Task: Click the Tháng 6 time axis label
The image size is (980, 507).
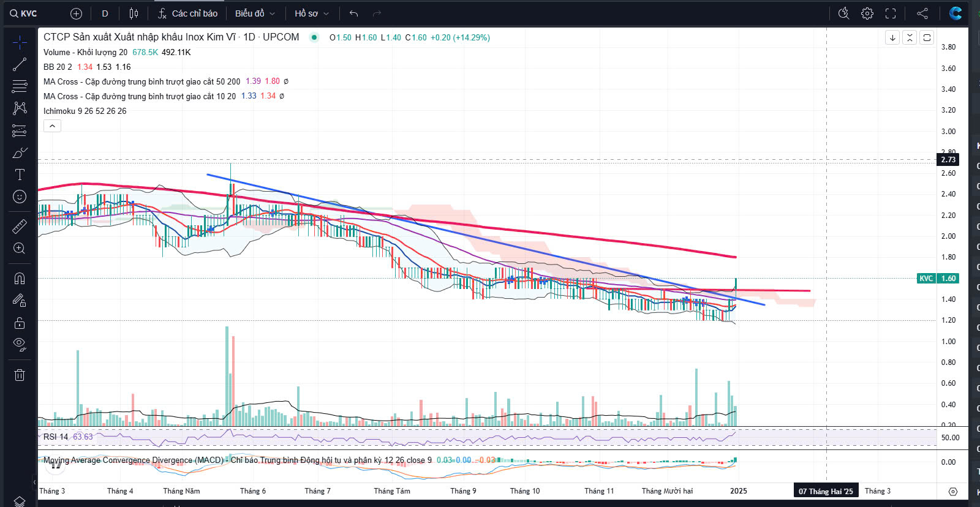Action: coord(253,491)
